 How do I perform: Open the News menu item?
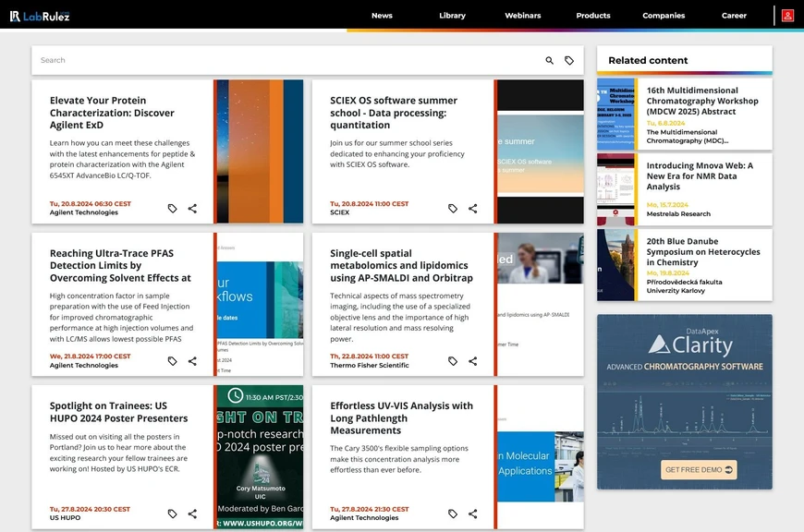click(x=382, y=16)
